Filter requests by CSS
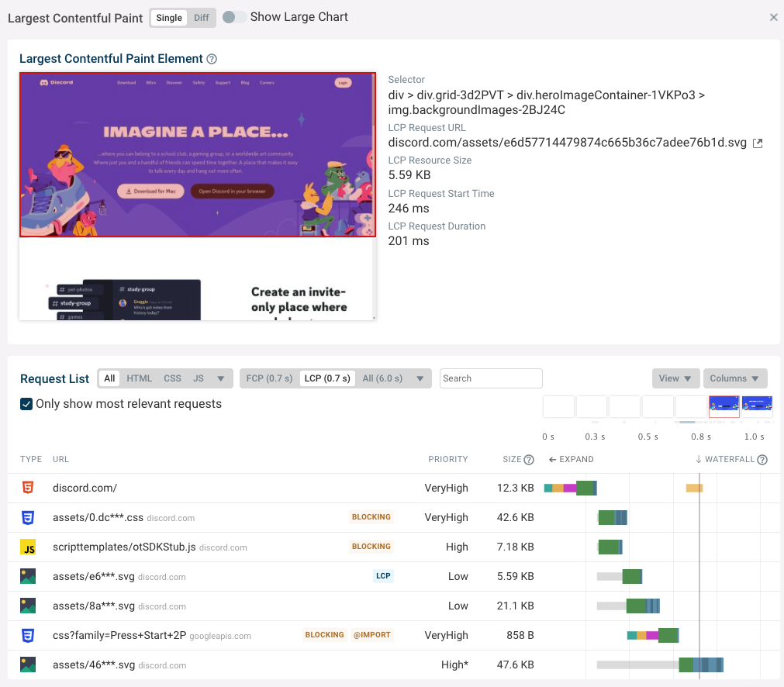The width and height of the screenshot is (784, 687). [x=172, y=378]
